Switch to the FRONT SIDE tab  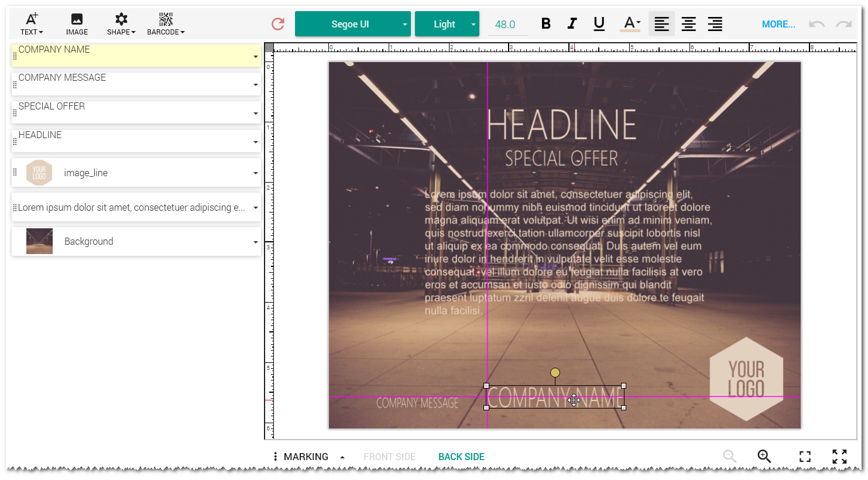[x=389, y=457]
